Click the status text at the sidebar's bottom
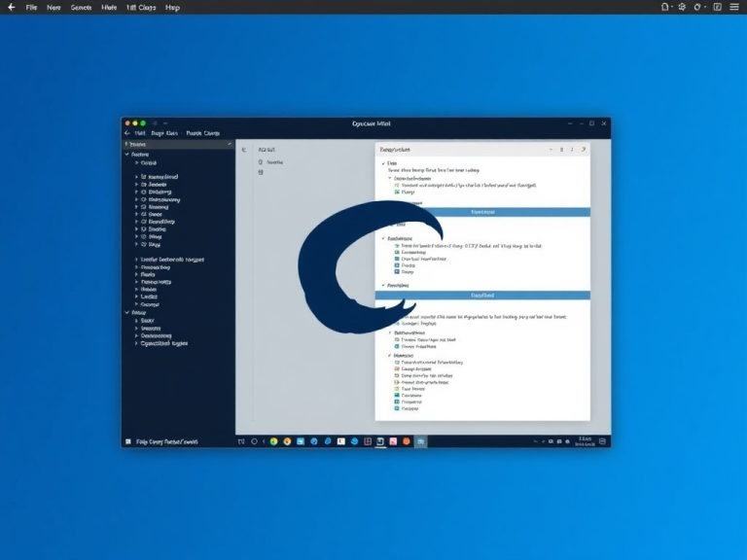 tap(166, 442)
